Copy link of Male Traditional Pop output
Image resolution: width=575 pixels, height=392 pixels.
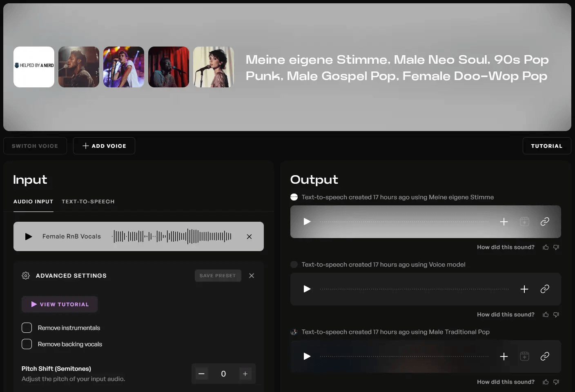(x=544, y=356)
